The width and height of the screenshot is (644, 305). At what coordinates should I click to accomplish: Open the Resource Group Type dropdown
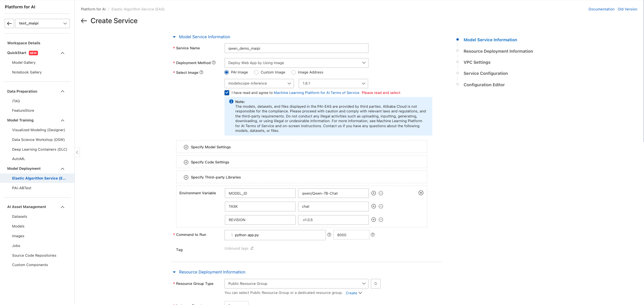(x=296, y=284)
